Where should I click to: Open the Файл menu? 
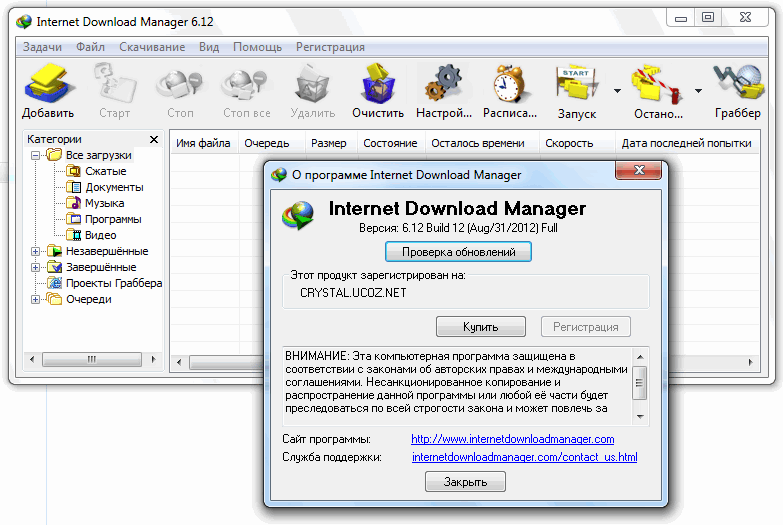[x=90, y=47]
